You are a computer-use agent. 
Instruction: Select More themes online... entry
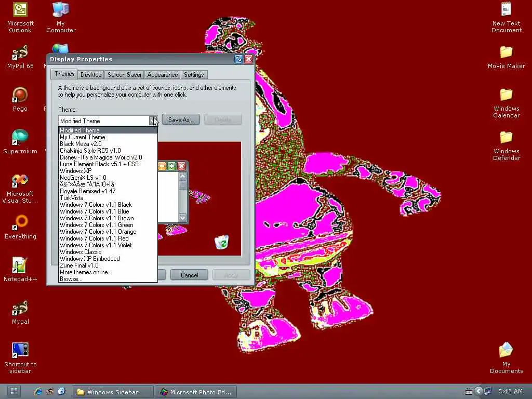click(108, 272)
